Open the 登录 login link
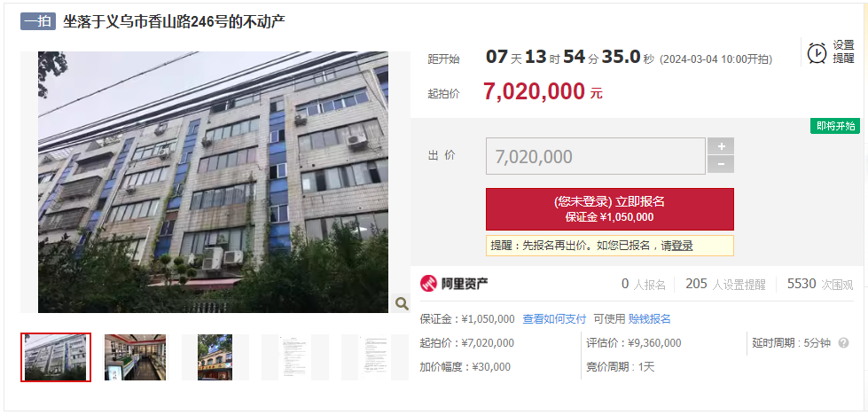 [682, 246]
